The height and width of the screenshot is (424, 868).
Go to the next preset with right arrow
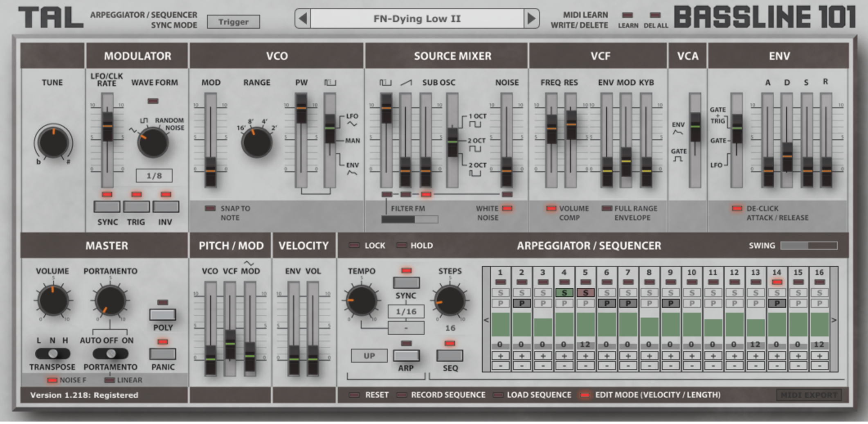pyautogui.click(x=531, y=18)
